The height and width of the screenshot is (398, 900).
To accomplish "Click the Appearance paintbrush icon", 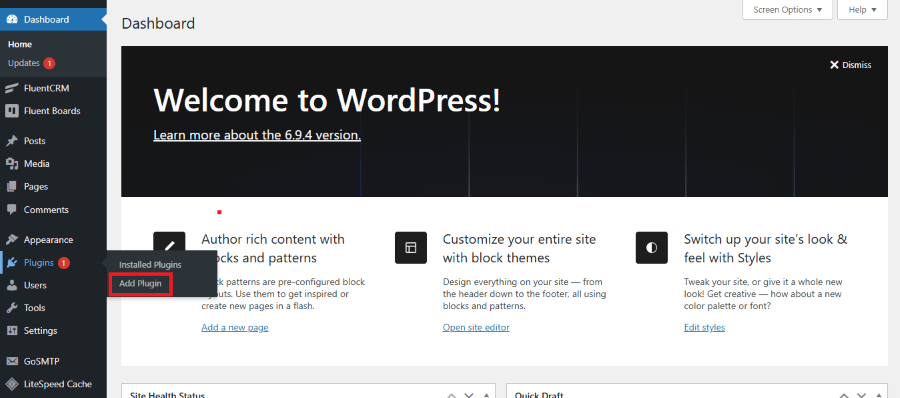I will 11,240.
